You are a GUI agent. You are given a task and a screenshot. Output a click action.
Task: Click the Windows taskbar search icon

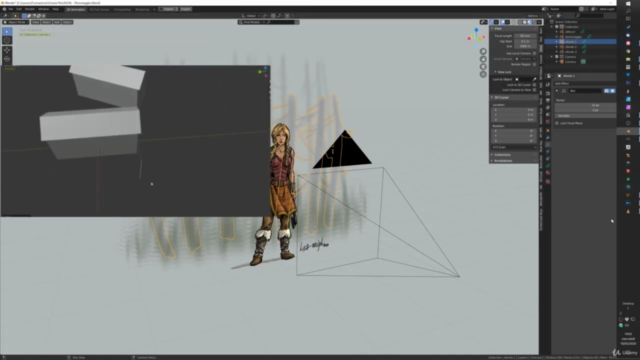click(x=628, y=11)
